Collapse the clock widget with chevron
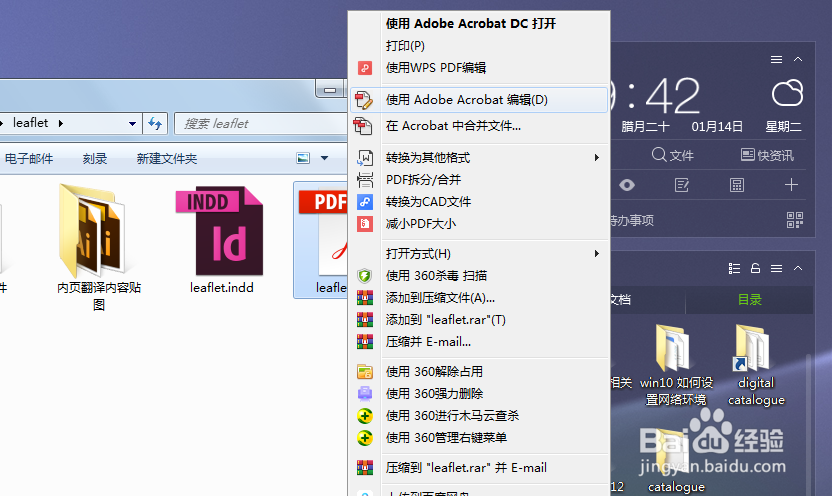The image size is (833, 496). point(798,59)
